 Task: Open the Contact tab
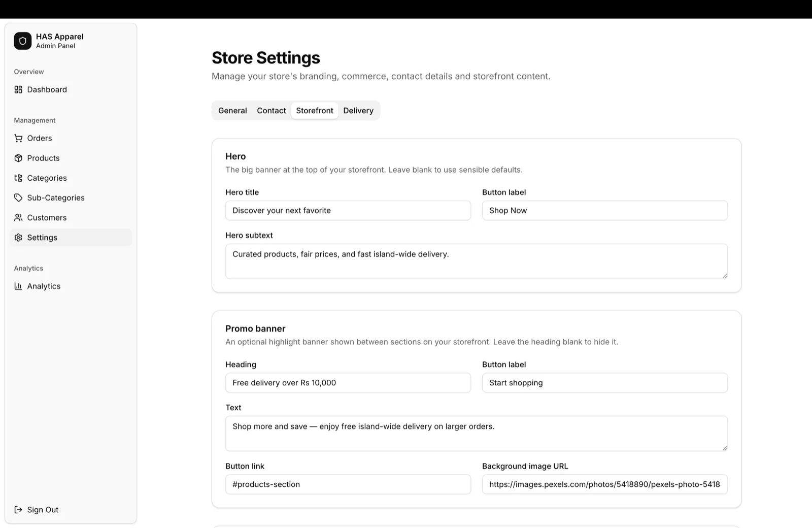[272, 111]
